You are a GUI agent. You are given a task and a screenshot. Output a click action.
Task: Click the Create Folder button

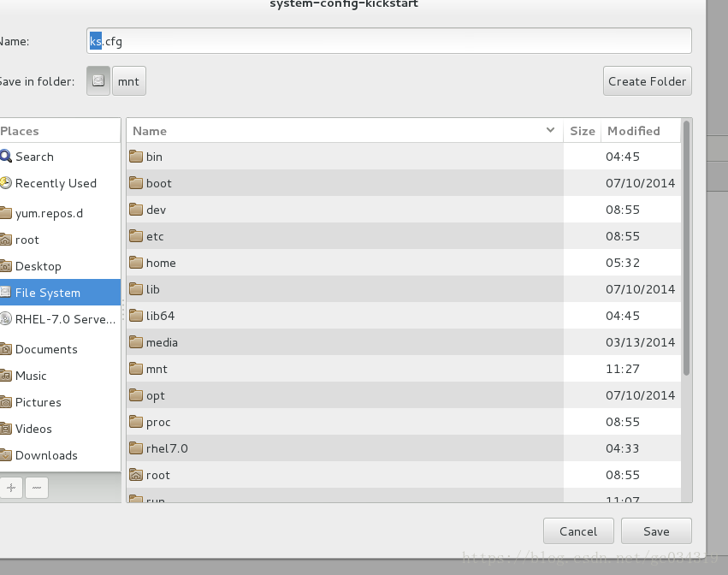click(x=648, y=80)
